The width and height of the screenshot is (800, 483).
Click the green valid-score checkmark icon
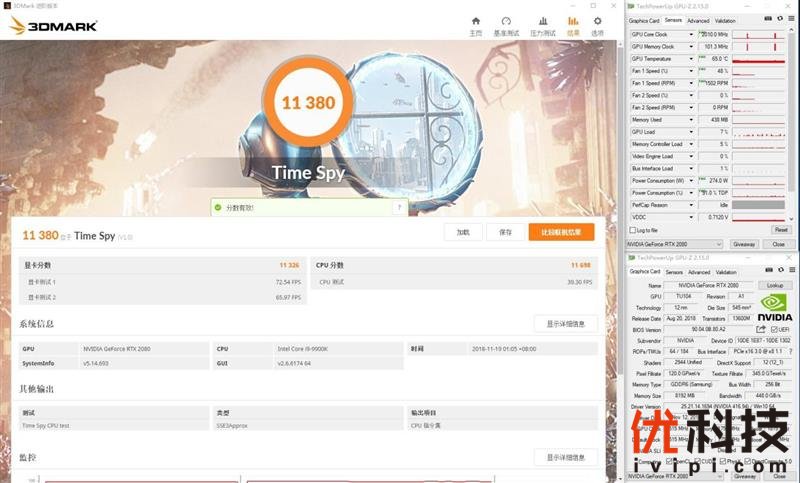click(218, 208)
